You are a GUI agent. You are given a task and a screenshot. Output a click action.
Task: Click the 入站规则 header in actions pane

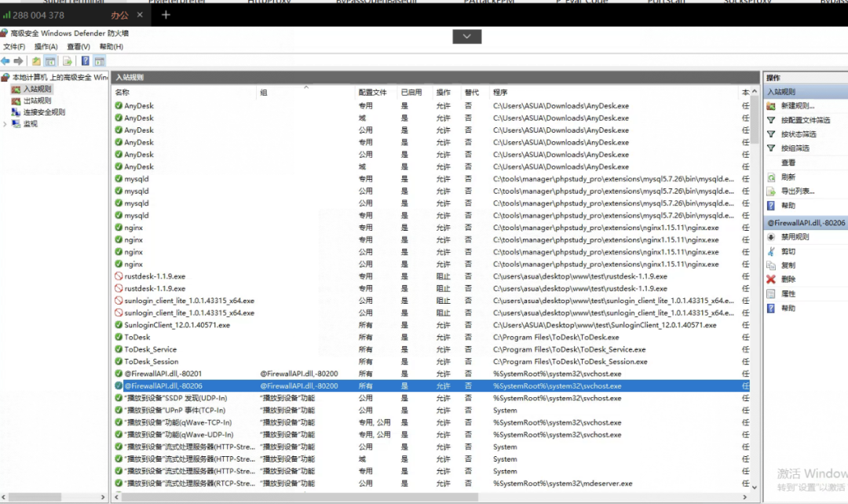806,92
